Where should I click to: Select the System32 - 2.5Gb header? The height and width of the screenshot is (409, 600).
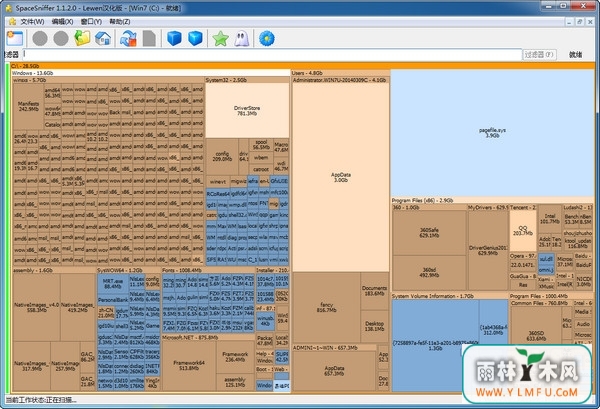247,80
